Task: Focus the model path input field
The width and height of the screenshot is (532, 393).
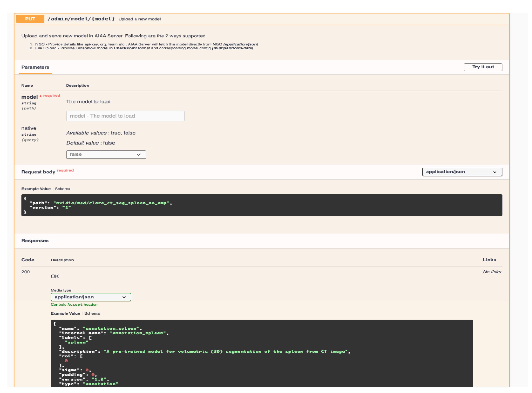Action: click(125, 116)
